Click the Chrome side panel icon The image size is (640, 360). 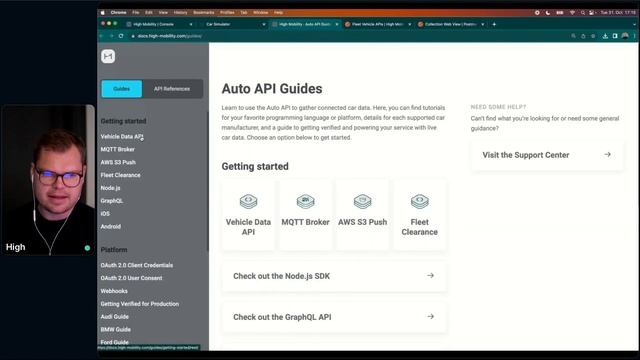(x=615, y=36)
